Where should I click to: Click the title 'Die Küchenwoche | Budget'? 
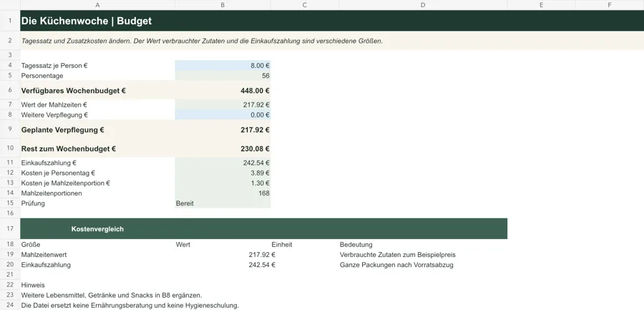coord(87,21)
